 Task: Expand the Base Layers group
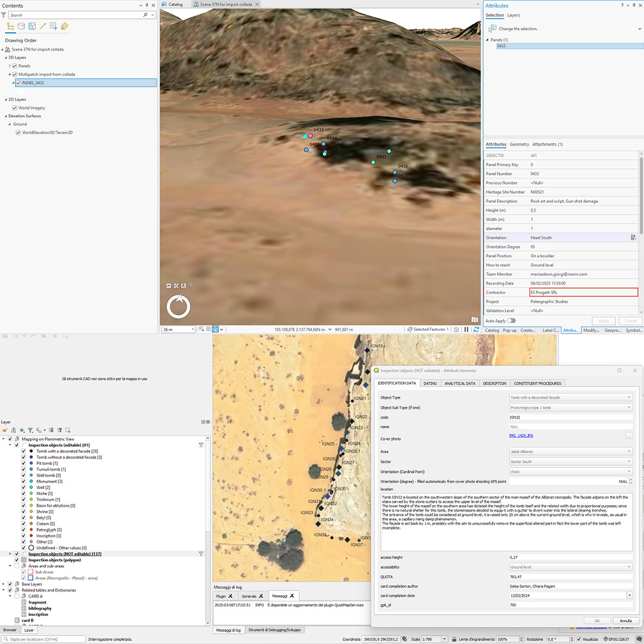pos(4,584)
